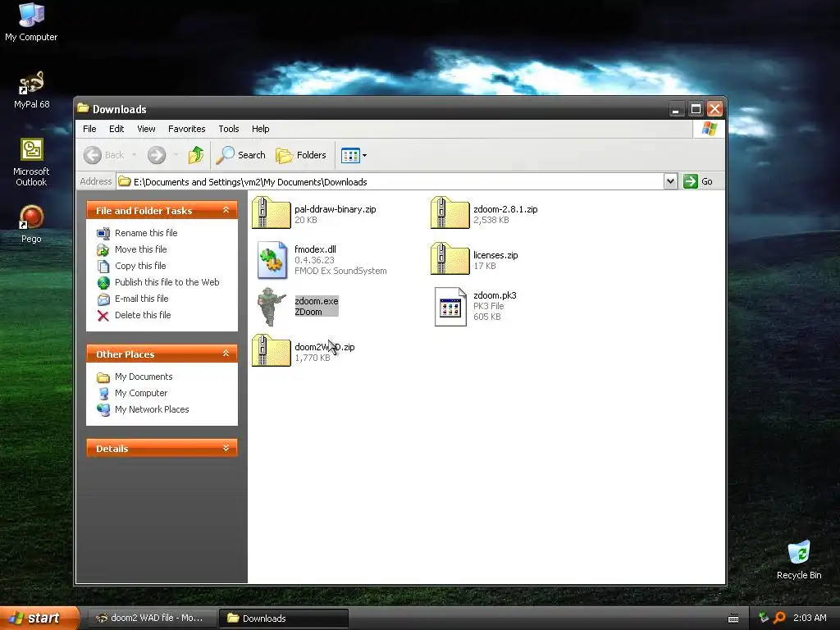
Task: Switch to doom2 WAD file browser taskbar button
Action: point(151,619)
